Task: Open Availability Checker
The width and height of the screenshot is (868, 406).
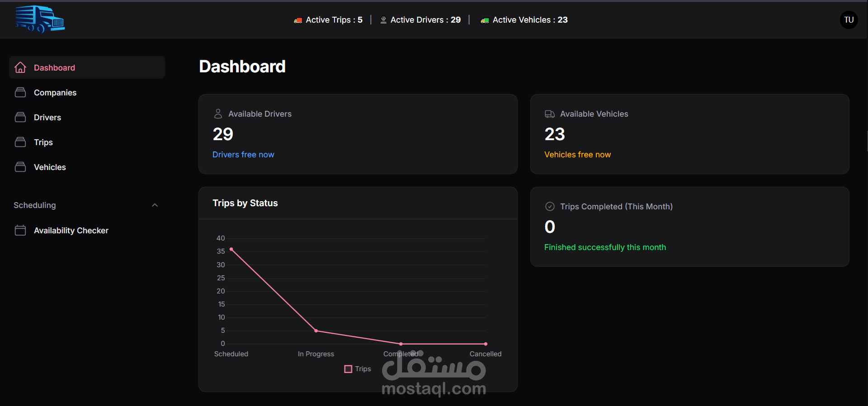Action: [x=87, y=230]
